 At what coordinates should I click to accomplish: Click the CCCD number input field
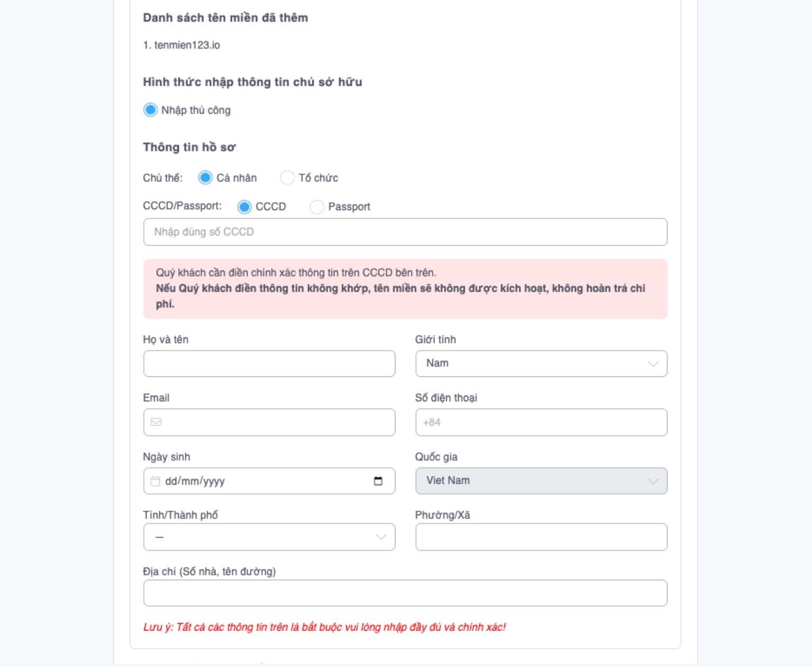pyautogui.click(x=405, y=232)
